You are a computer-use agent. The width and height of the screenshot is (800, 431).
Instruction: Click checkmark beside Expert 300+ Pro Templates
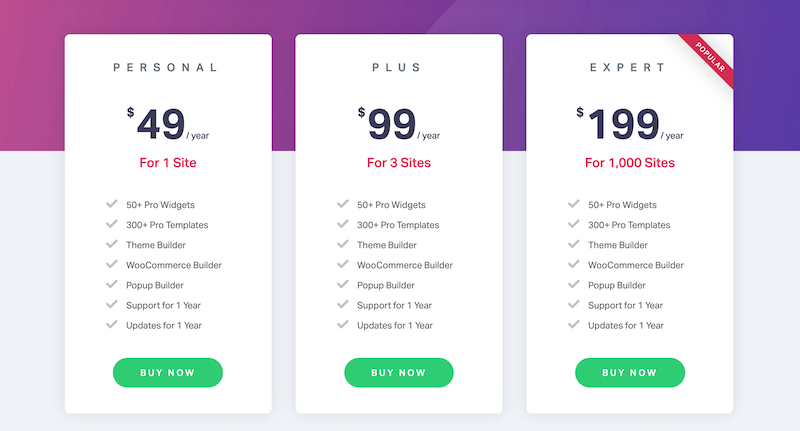click(574, 224)
